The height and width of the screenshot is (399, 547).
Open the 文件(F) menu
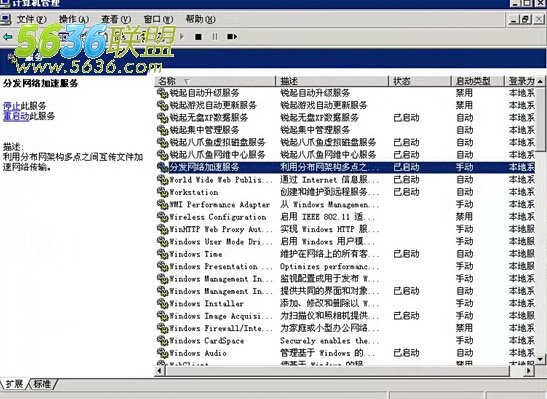point(31,19)
